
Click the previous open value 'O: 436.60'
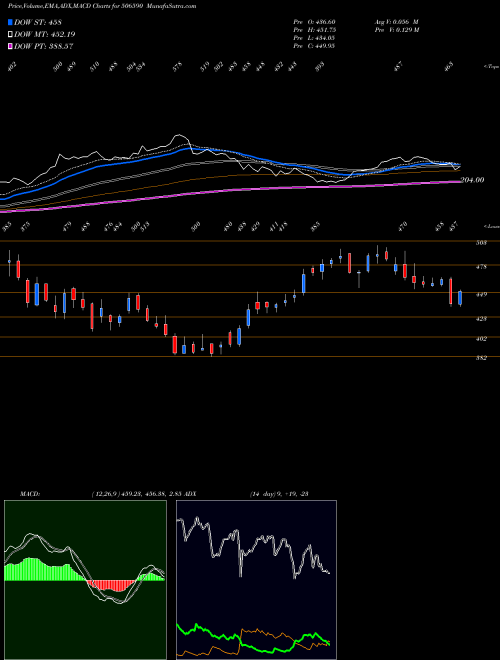click(x=320, y=22)
